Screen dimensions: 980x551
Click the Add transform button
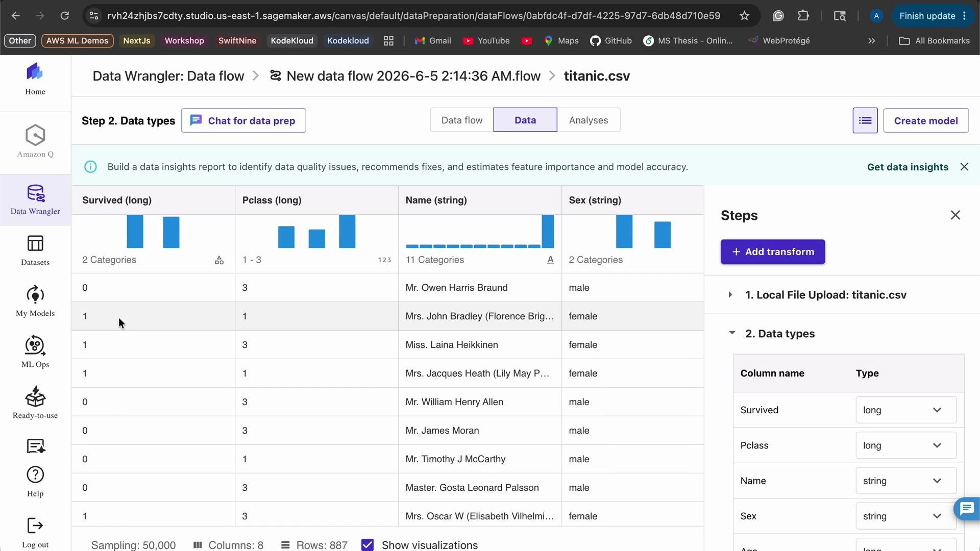pyautogui.click(x=772, y=252)
